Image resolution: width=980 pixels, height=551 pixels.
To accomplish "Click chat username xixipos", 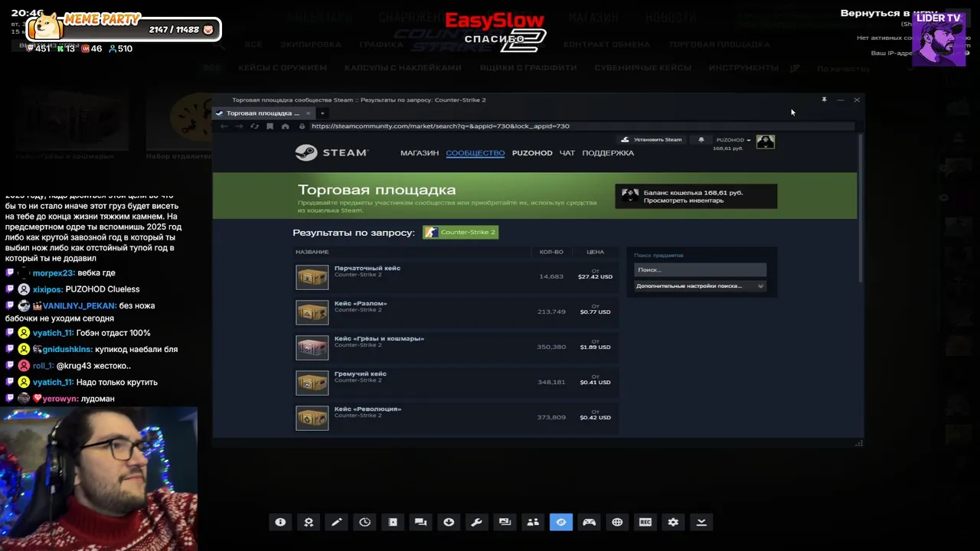I will pos(47,289).
